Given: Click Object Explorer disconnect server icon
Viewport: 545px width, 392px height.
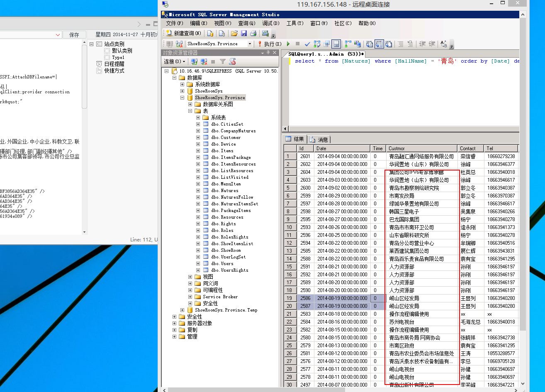Looking at the screenshot, I should click(204, 62).
